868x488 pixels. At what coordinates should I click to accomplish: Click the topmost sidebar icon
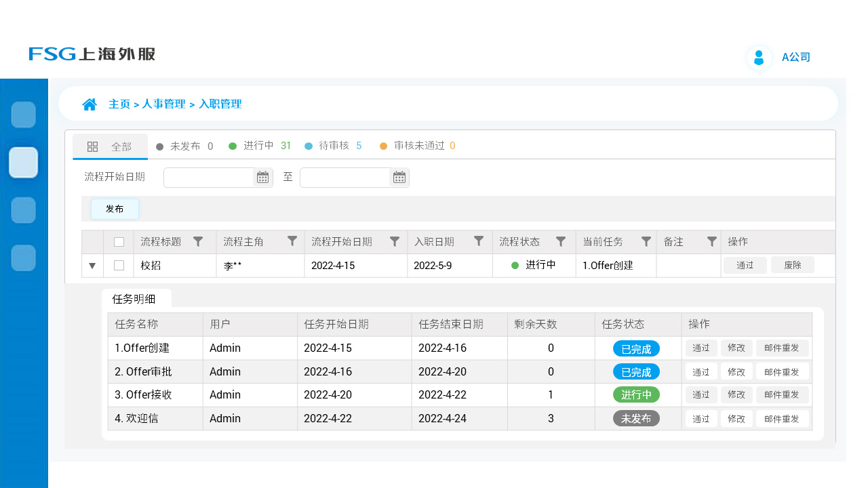point(23,115)
